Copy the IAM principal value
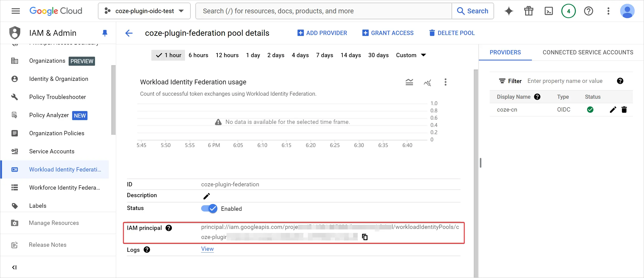The width and height of the screenshot is (644, 278). click(364, 237)
